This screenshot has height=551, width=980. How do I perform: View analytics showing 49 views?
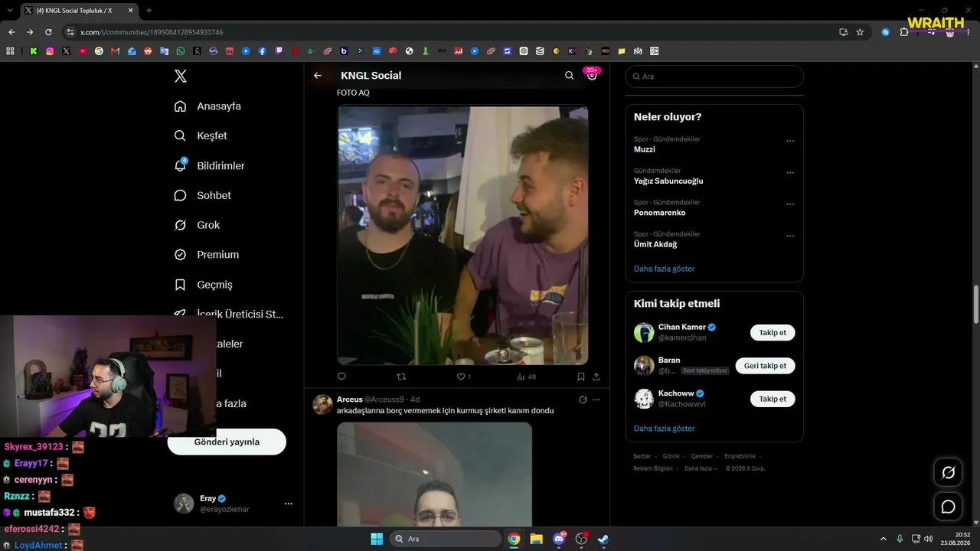527,377
